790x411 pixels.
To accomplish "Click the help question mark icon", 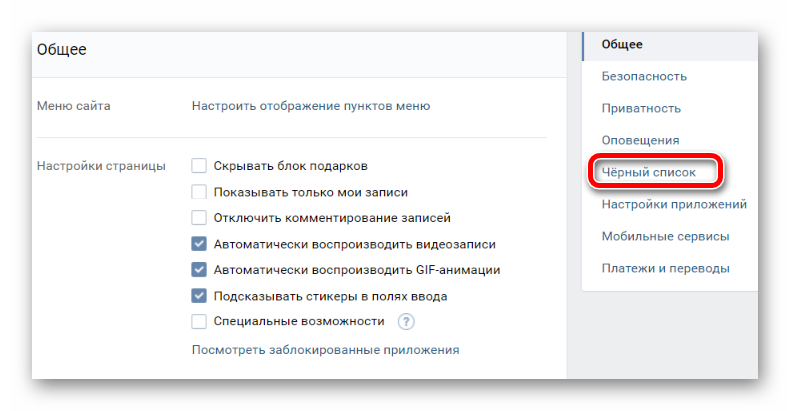I will (x=406, y=321).
